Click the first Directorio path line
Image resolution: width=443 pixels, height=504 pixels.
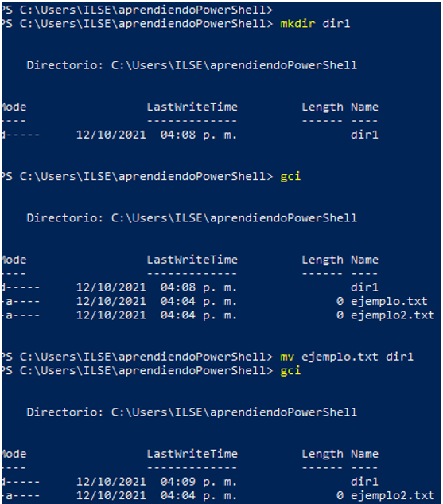(x=192, y=65)
